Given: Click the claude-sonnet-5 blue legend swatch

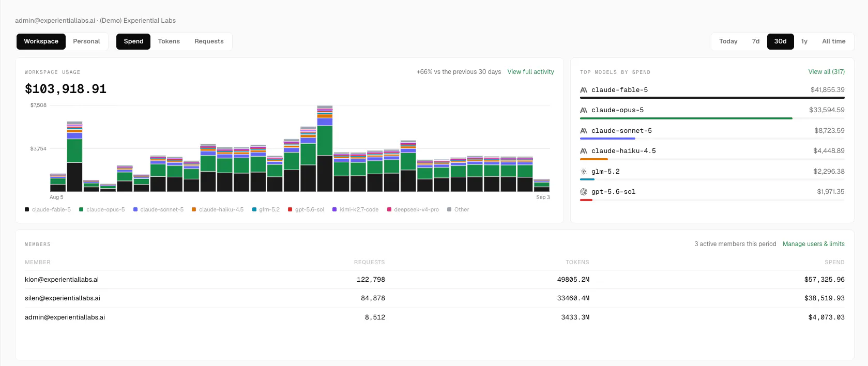Looking at the screenshot, I should tap(135, 209).
